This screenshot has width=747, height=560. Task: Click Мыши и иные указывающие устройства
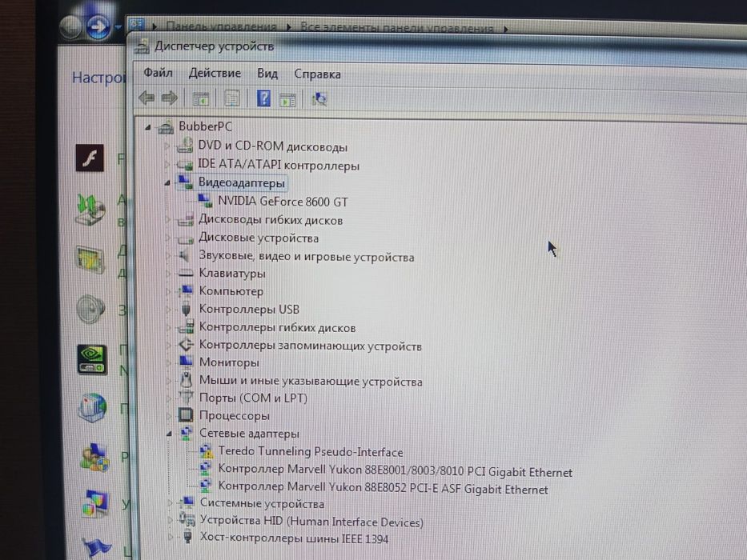tap(311, 381)
